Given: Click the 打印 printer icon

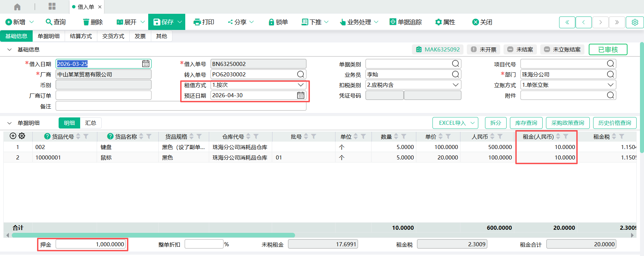Looking at the screenshot, I should coord(197,22).
